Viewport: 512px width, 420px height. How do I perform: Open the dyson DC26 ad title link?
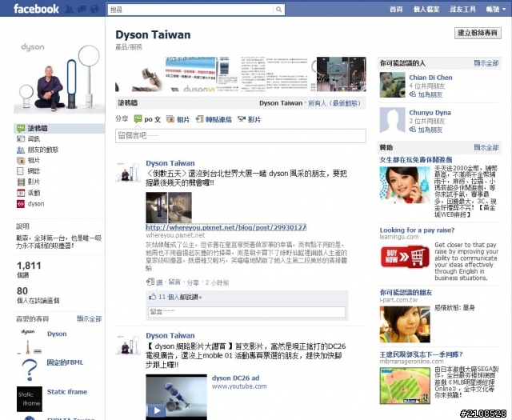235,378
